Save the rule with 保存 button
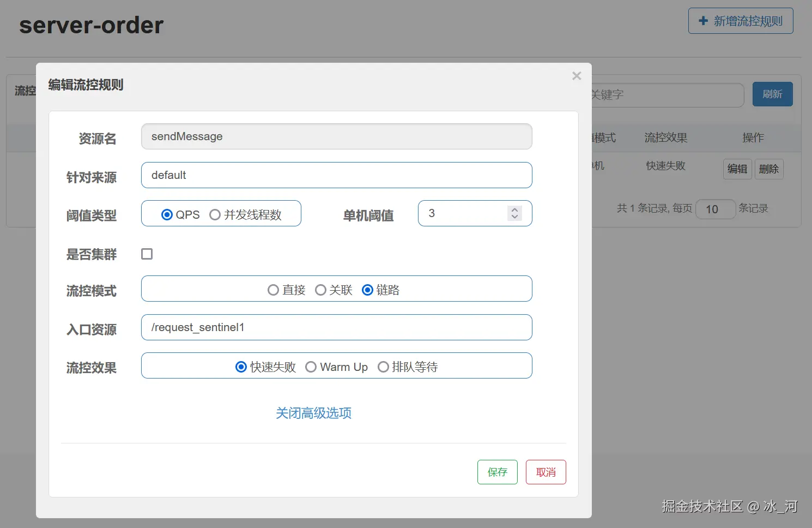 [x=498, y=472]
